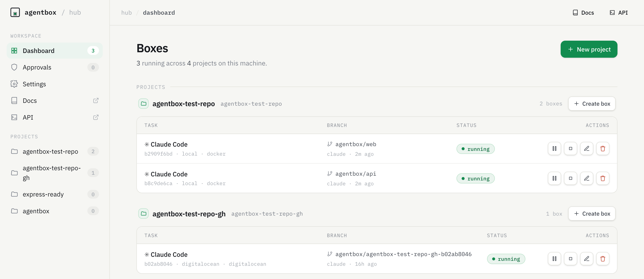Image resolution: width=644 pixels, height=279 pixels.
Task: Select agentbox project in sidebar
Action: click(x=54, y=211)
